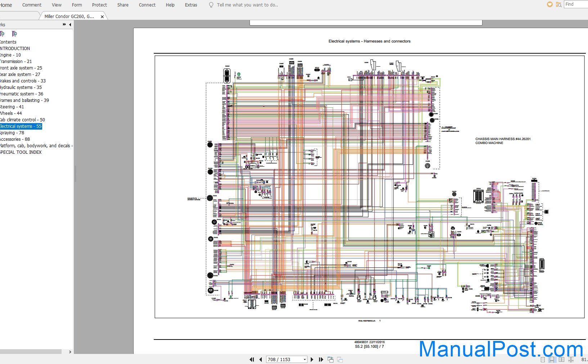Viewport: 588px width, 364px height.
Task: Open the View ribbon tab
Action: (x=57, y=5)
